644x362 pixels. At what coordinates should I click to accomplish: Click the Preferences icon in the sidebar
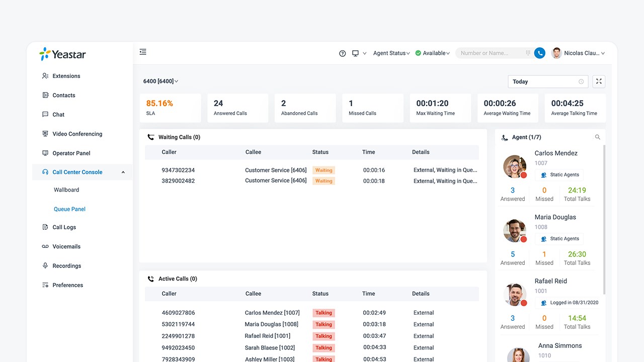pos(45,285)
